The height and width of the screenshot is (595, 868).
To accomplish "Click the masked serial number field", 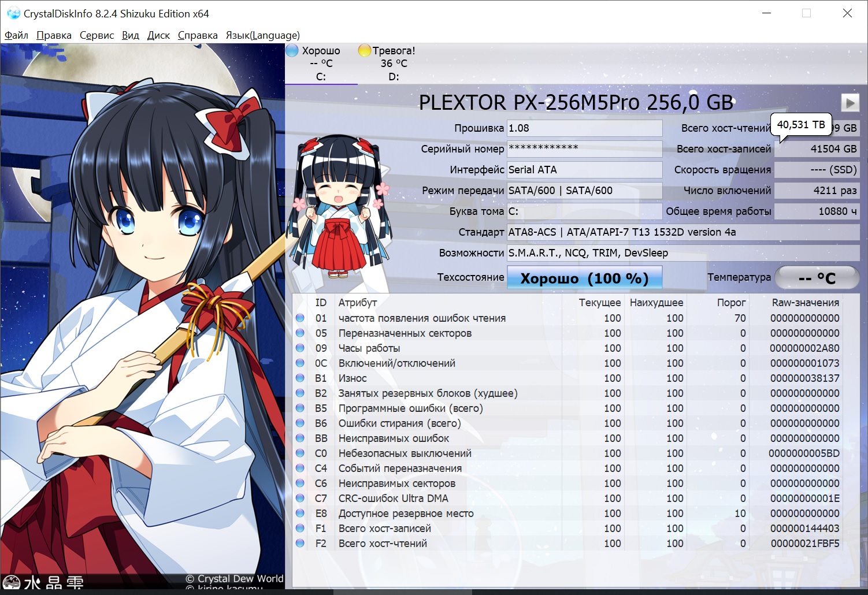I will [x=584, y=149].
